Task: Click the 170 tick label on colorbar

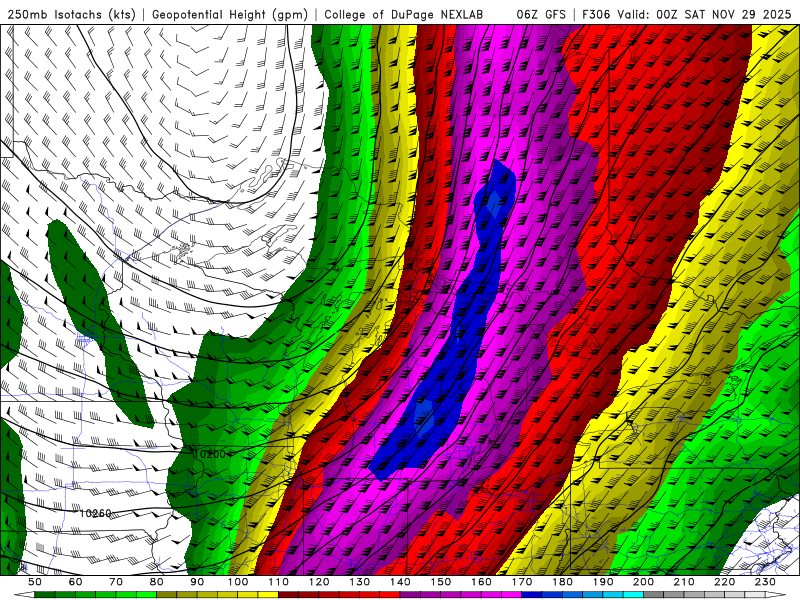Action: point(522,582)
